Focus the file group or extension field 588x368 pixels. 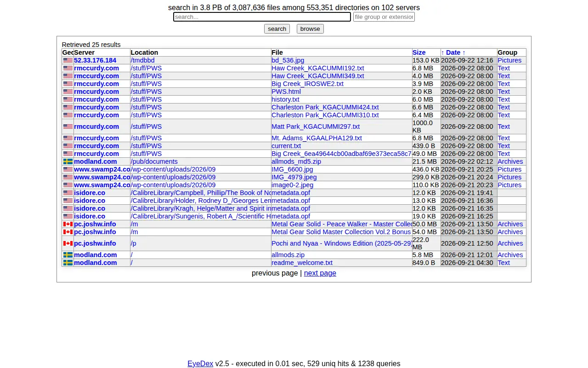coord(384,17)
